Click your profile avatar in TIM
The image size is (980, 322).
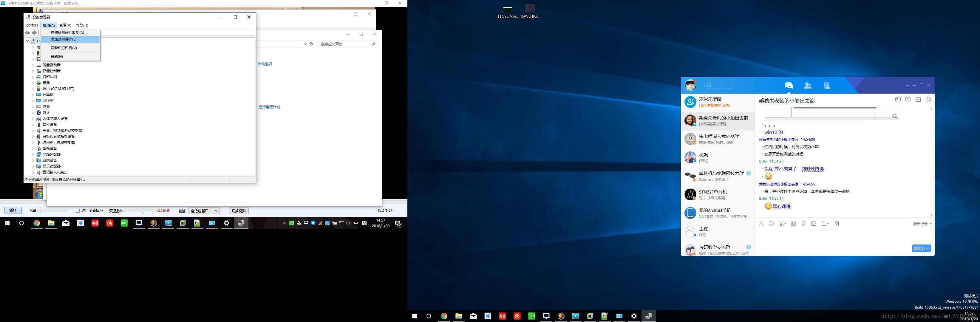click(690, 85)
